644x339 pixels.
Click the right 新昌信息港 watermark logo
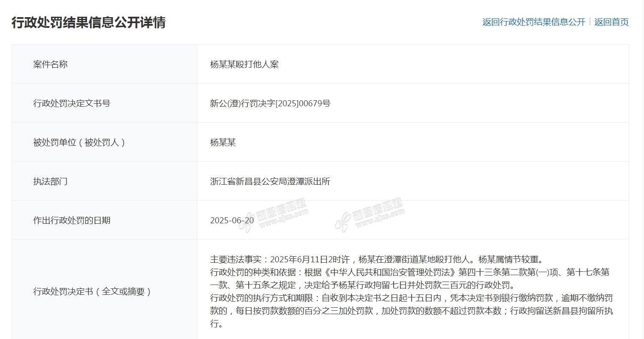pos(370,215)
